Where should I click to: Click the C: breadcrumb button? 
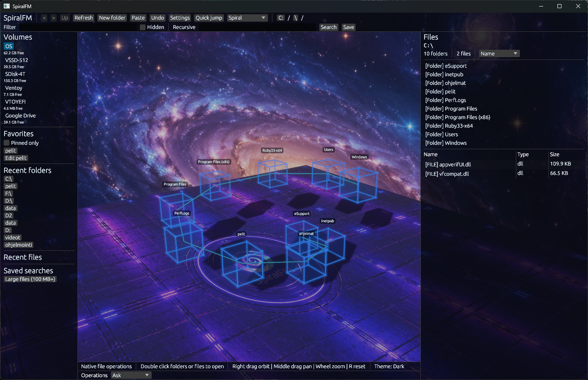pyautogui.click(x=281, y=18)
